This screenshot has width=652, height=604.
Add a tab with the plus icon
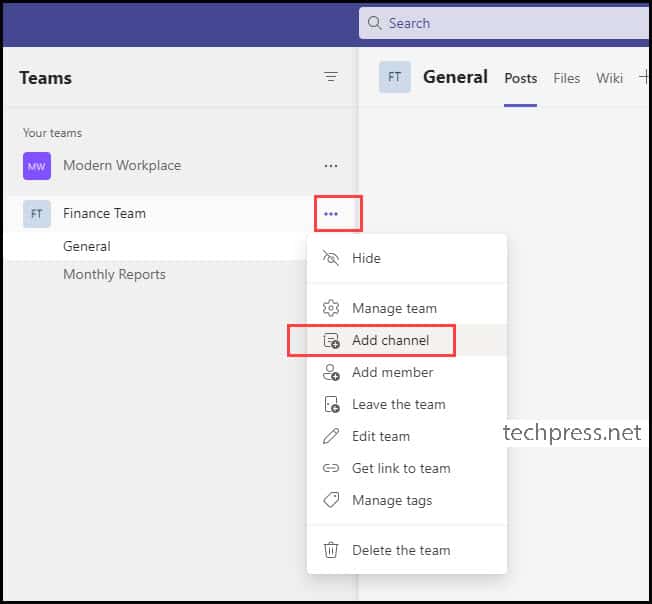644,77
